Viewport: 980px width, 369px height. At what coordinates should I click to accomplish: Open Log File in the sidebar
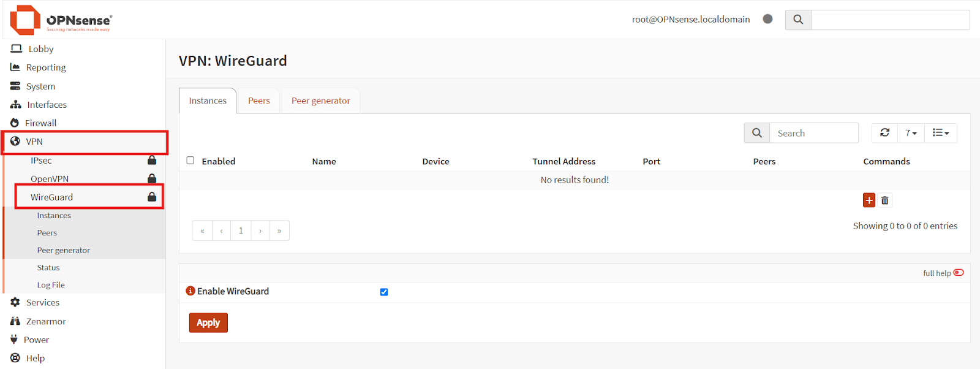(x=51, y=285)
